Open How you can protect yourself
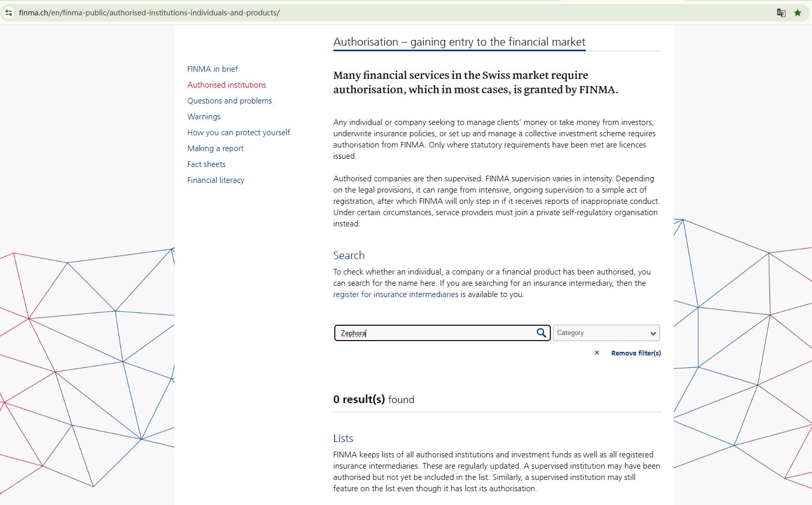This screenshot has width=812, height=505. [239, 133]
